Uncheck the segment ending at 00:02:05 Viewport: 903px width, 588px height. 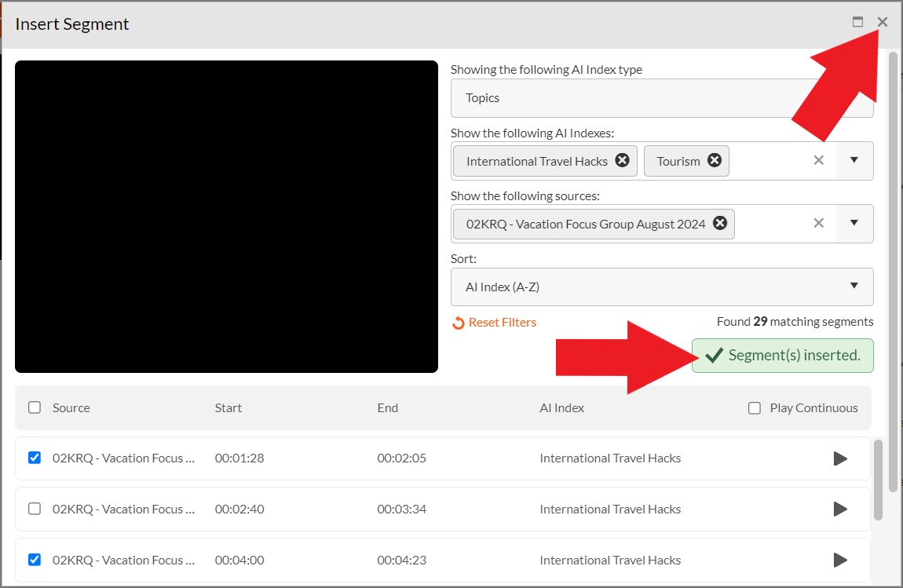tap(35, 458)
